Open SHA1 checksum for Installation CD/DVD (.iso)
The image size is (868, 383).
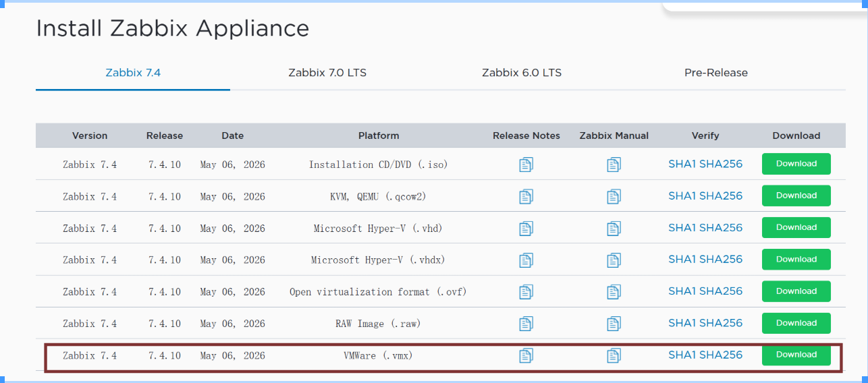pos(682,164)
